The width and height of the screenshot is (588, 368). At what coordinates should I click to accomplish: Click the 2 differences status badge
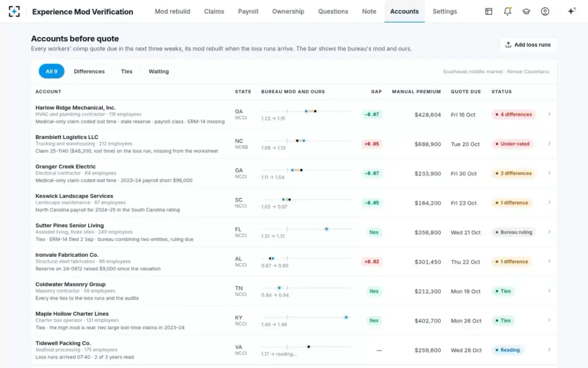[514, 173]
